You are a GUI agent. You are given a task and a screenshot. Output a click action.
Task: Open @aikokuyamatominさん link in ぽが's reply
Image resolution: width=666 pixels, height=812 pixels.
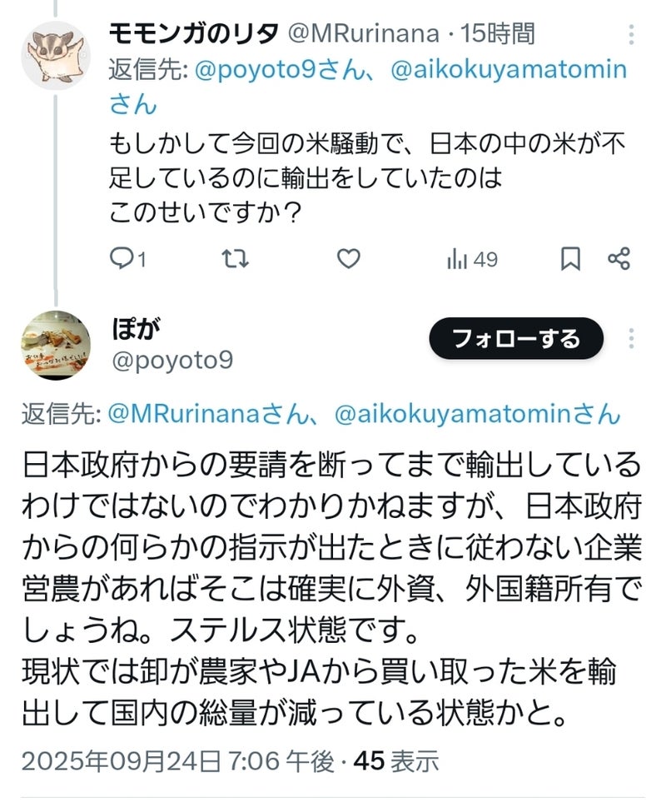click(477, 414)
